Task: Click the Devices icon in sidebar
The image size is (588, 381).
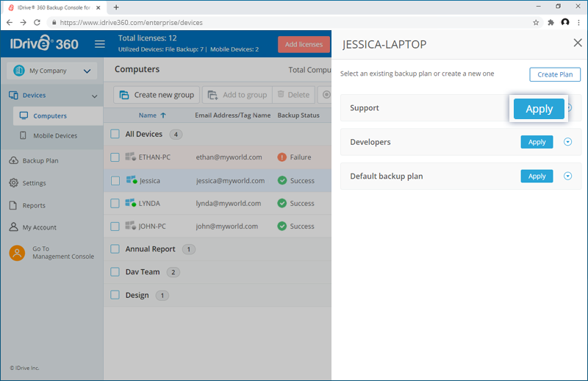Action: [x=13, y=96]
